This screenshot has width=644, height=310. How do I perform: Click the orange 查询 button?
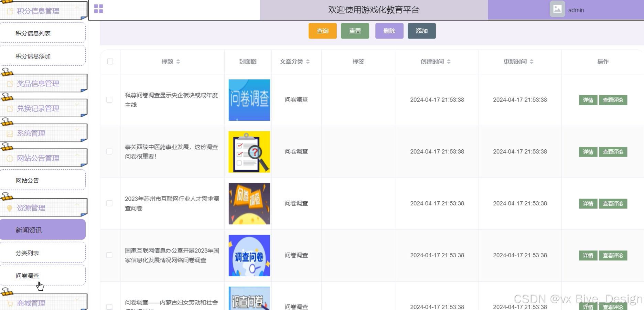322,31
